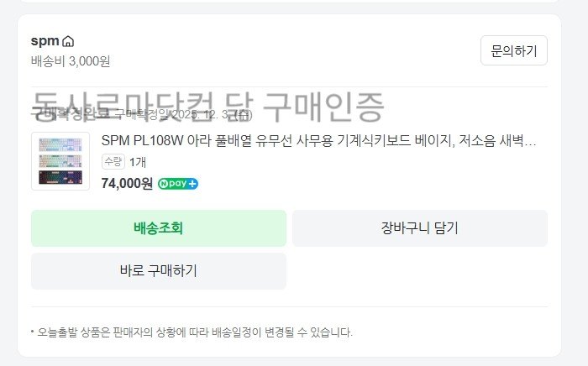The image size is (588, 366).
Task: Click the Npay plus badge icon
Action: (x=178, y=184)
